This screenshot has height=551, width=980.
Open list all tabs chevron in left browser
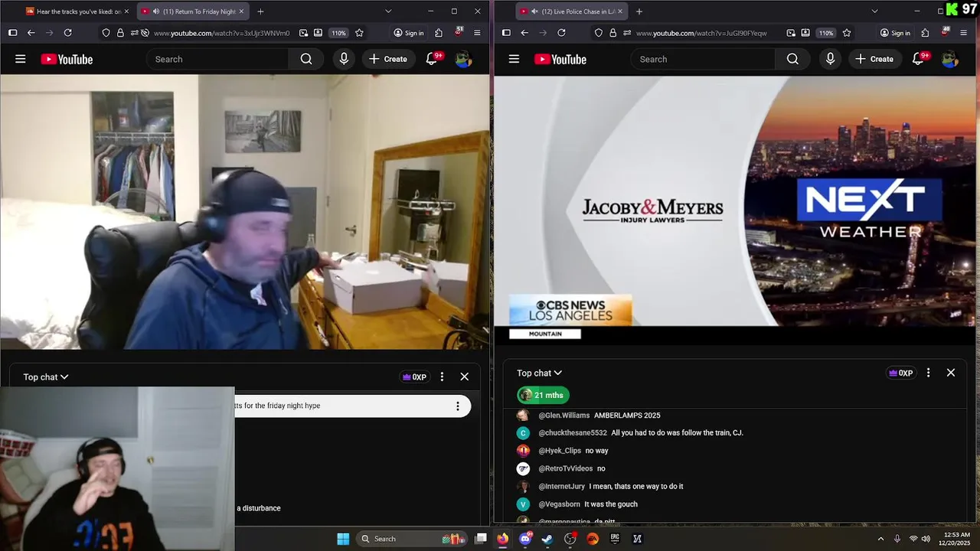coord(388,11)
